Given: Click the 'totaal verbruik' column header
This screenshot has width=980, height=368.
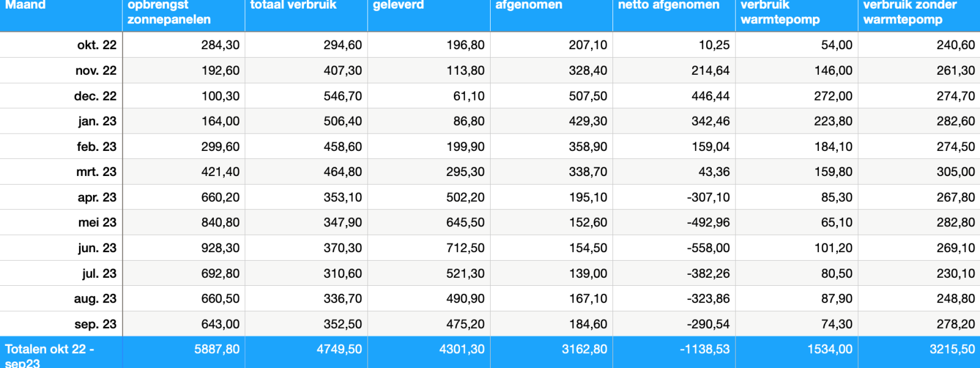Looking at the screenshot, I should tap(293, 6).
